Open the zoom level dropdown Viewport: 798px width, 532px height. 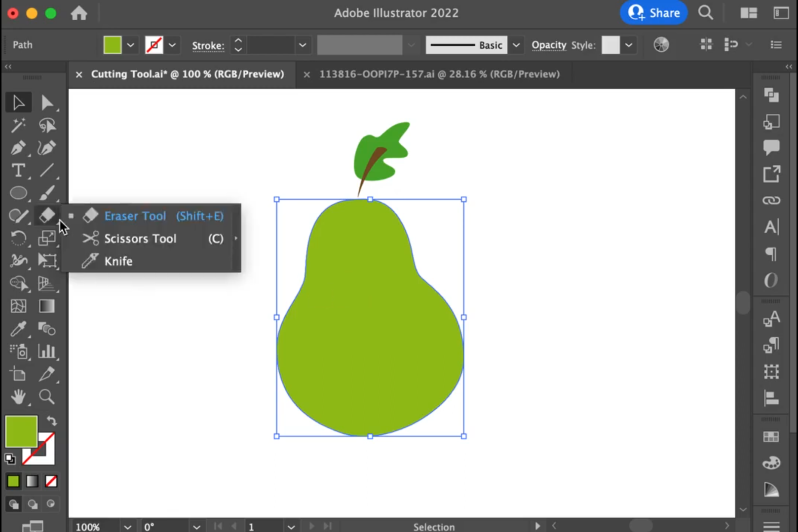127,527
